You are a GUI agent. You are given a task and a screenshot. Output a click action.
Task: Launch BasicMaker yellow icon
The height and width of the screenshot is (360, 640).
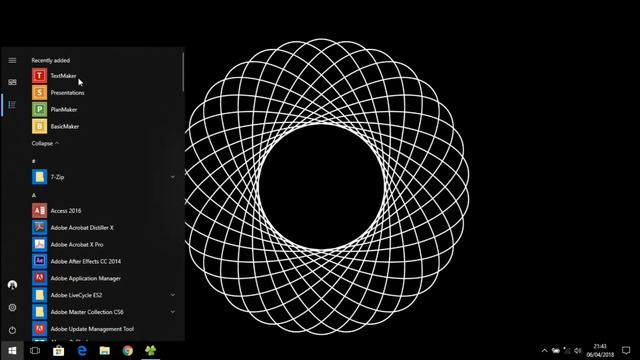(x=40, y=126)
